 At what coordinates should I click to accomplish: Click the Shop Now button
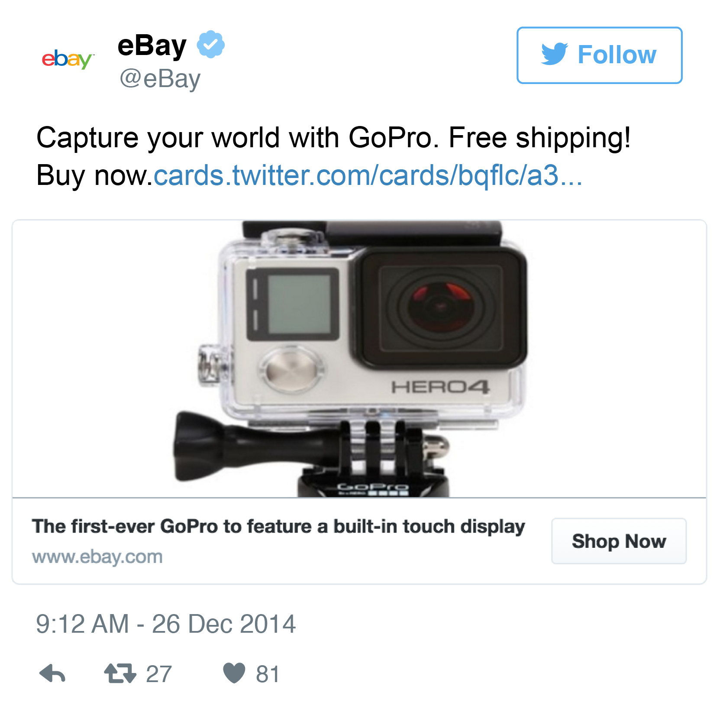(619, 541)
